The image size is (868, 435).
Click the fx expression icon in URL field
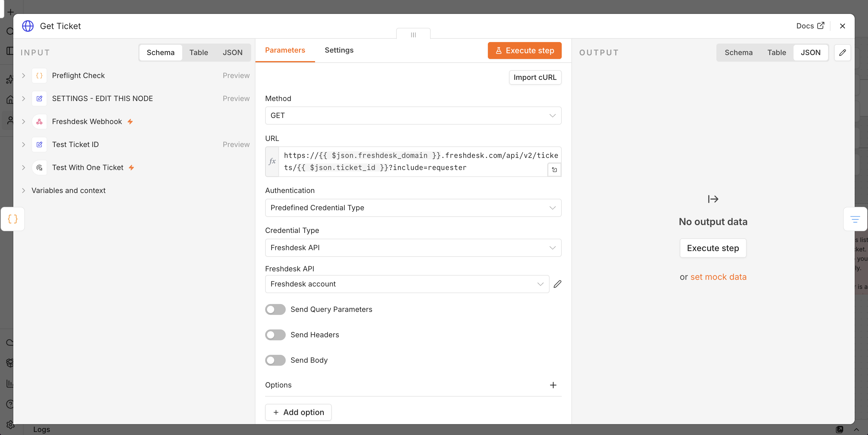point(272,161)
